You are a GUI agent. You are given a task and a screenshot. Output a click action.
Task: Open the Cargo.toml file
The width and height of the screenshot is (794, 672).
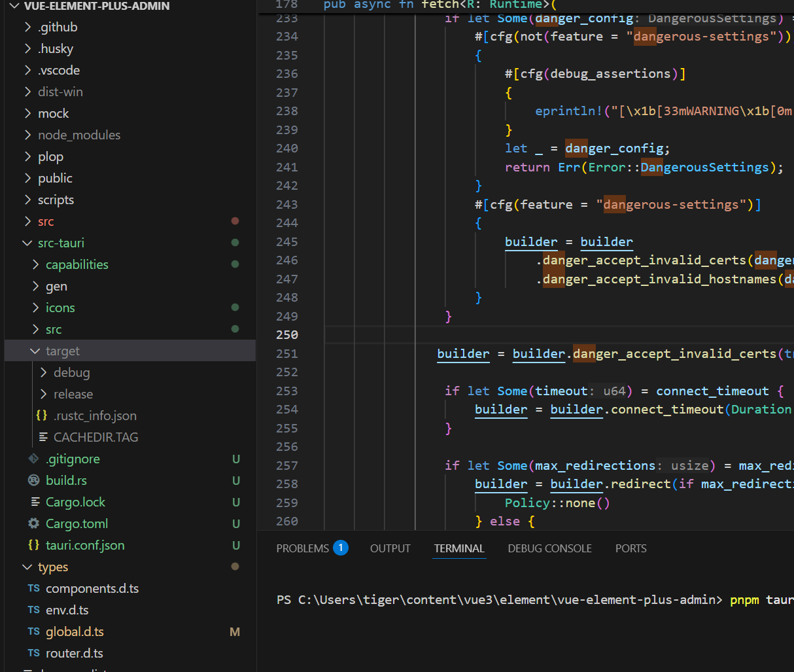(77, 523)
